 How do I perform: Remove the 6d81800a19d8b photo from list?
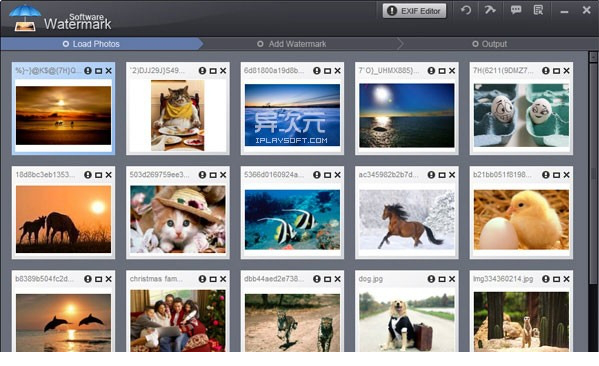click(x=338, y=71)
